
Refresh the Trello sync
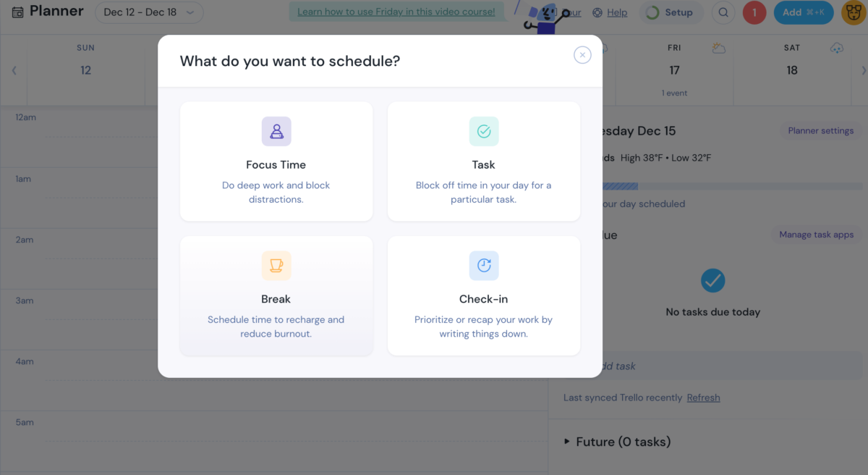pos(703,397)
